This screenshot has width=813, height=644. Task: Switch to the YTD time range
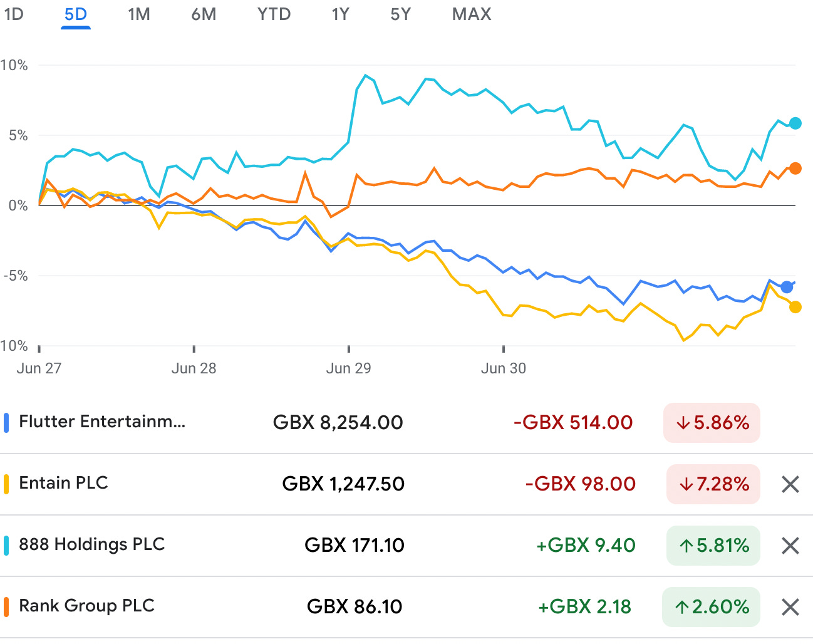tap(274, 14)
